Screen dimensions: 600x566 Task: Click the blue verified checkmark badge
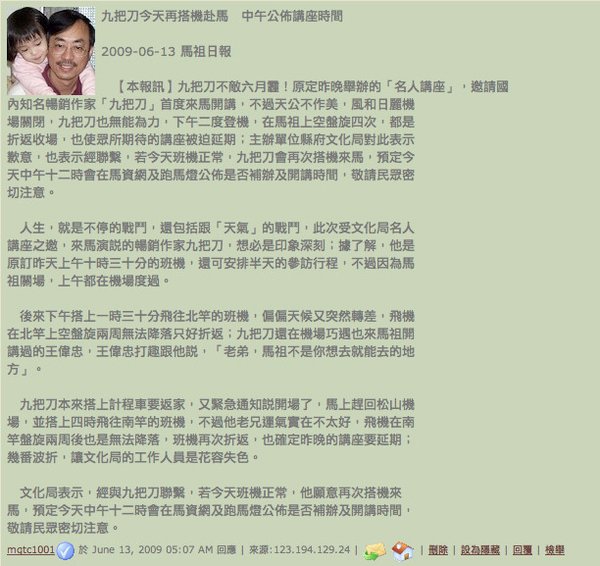[65, 551]
